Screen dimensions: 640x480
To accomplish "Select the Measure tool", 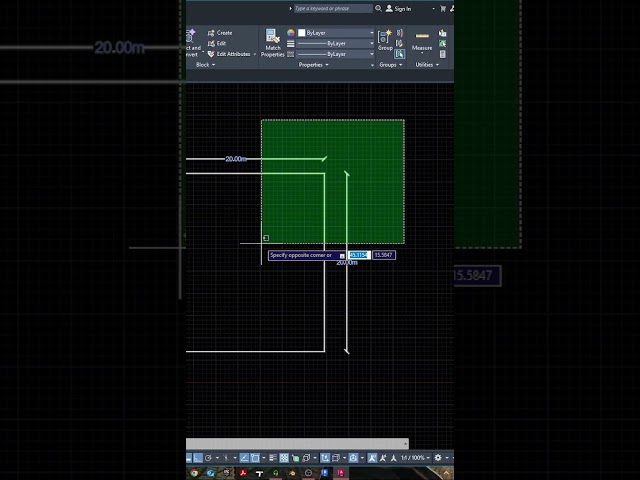I will tap(422, 40).
